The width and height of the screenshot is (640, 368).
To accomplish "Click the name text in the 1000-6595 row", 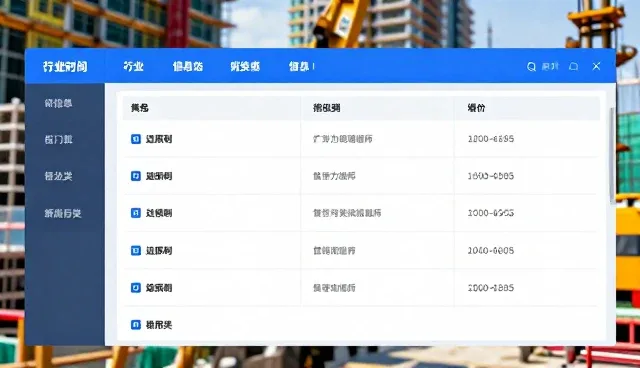I will [159, 139].
